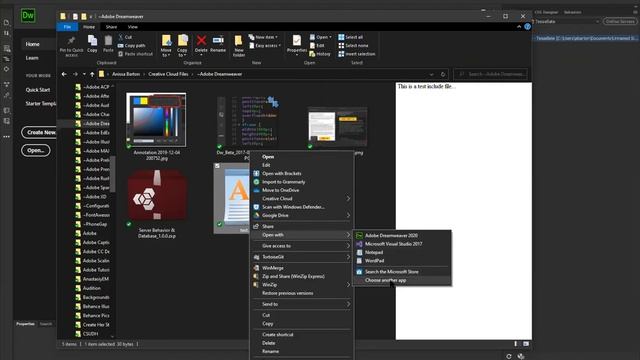
Task: Expand the Creative Cloud submenu
Action: pyautogui.click(x=302, y=199)
